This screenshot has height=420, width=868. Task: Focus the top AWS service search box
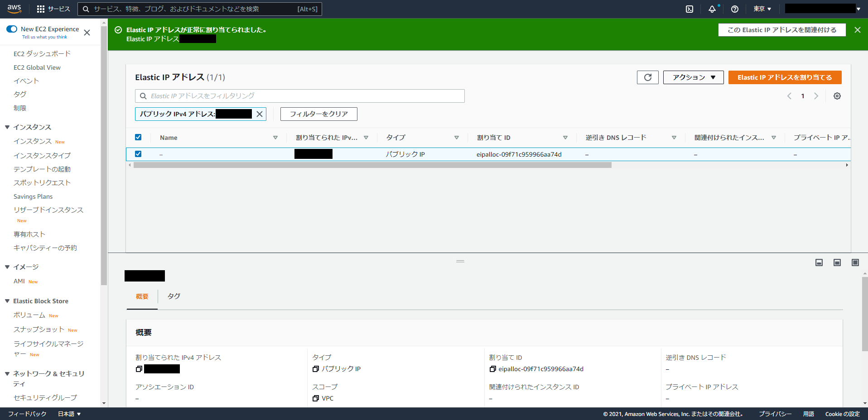point(200,9)
